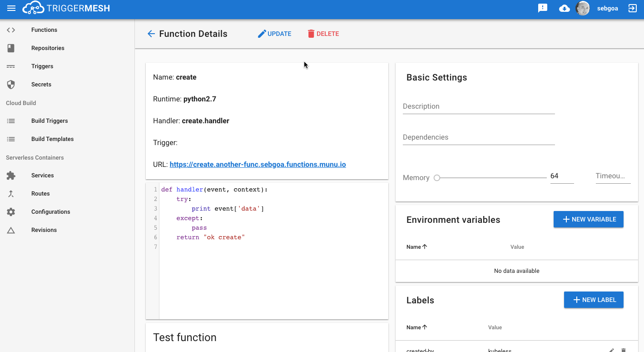Open the hamburger navigation menu
This screenshot has height=352, width=644.
point(11,8)
